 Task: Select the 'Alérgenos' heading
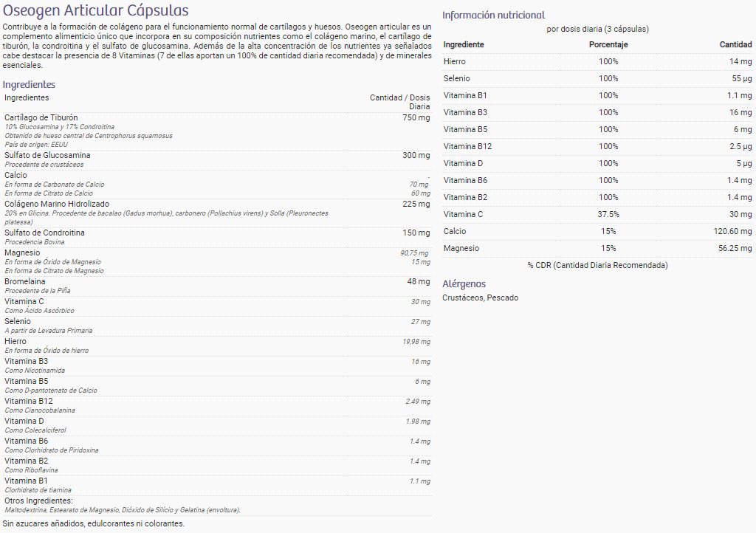464,284
